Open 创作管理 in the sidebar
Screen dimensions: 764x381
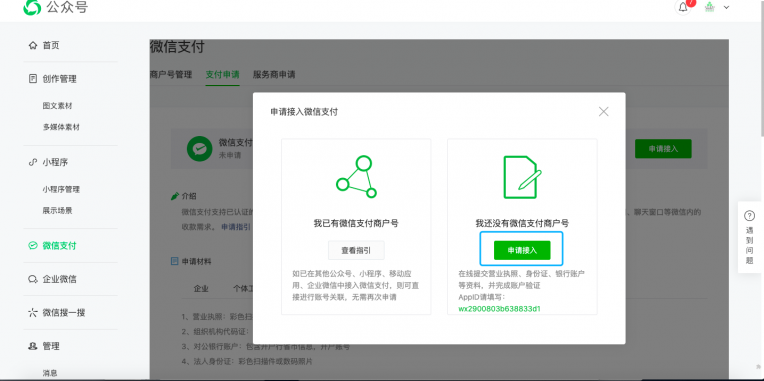(59, 78)
